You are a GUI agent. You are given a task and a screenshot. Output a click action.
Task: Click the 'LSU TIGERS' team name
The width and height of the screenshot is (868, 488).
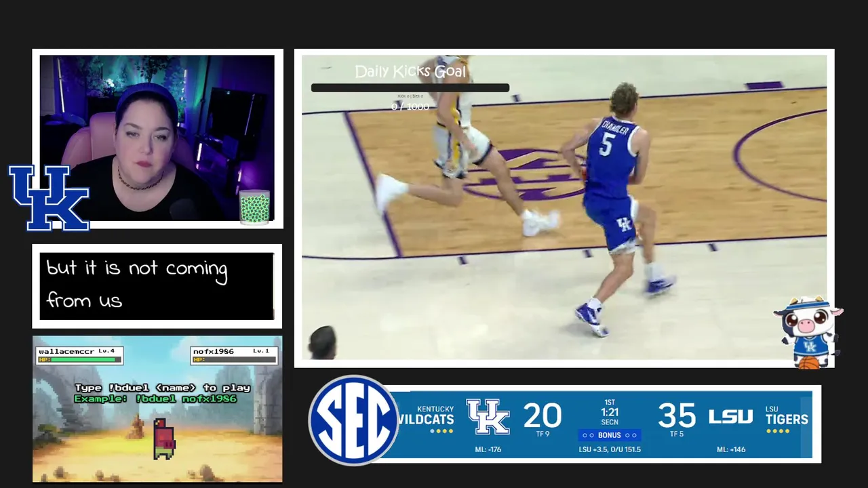pyautogui.click(x=786, y=415)
